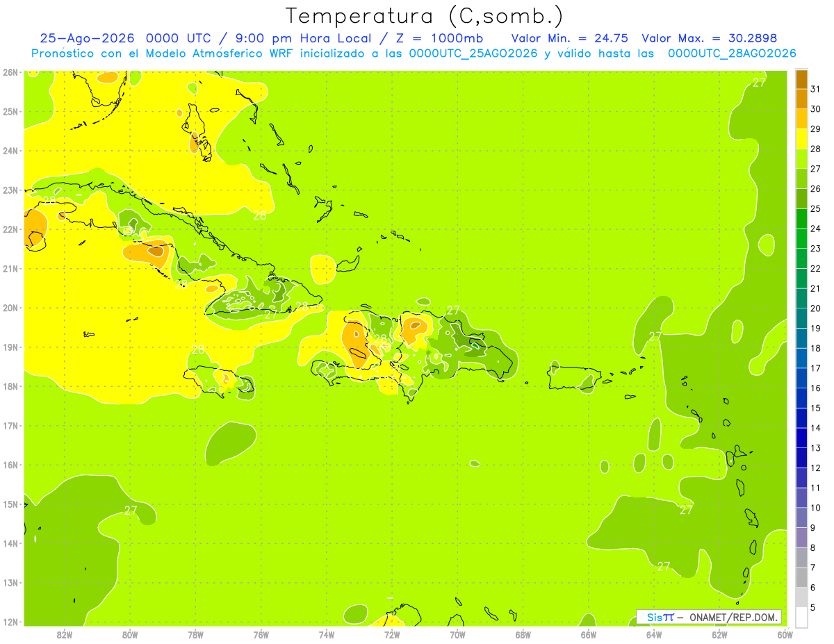834x644 pixels.
Task: Click the "20N" latitude label
Action: tap(10, 308)
